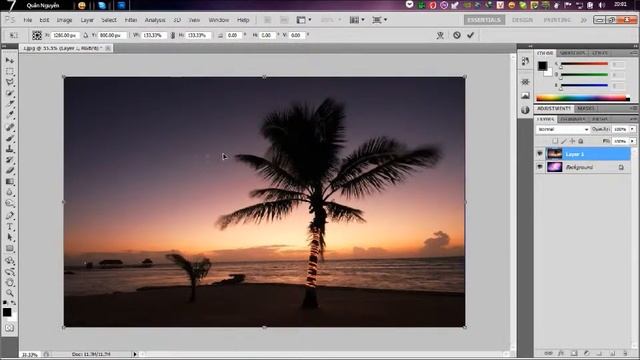
Task: Open the layer Opacity slider arrow
Action: coord(632,129)
